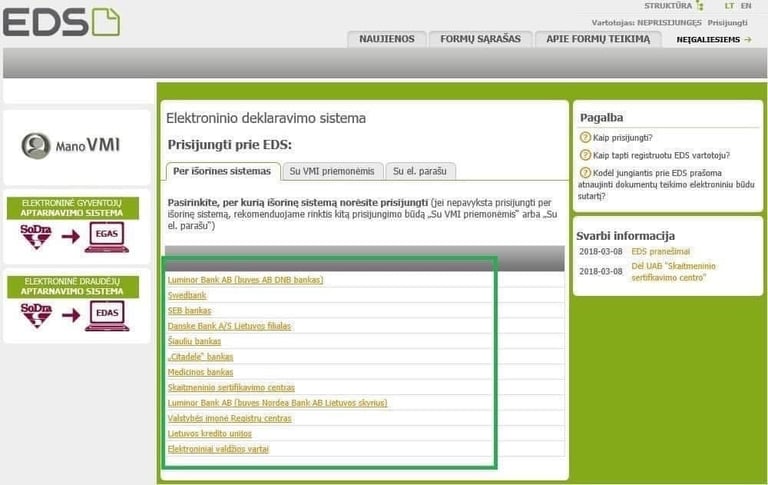Log in via Skaitmeninio sertifikavimo centras
The width and height of the screenshot is (768, 485).
tap(231, 388)
